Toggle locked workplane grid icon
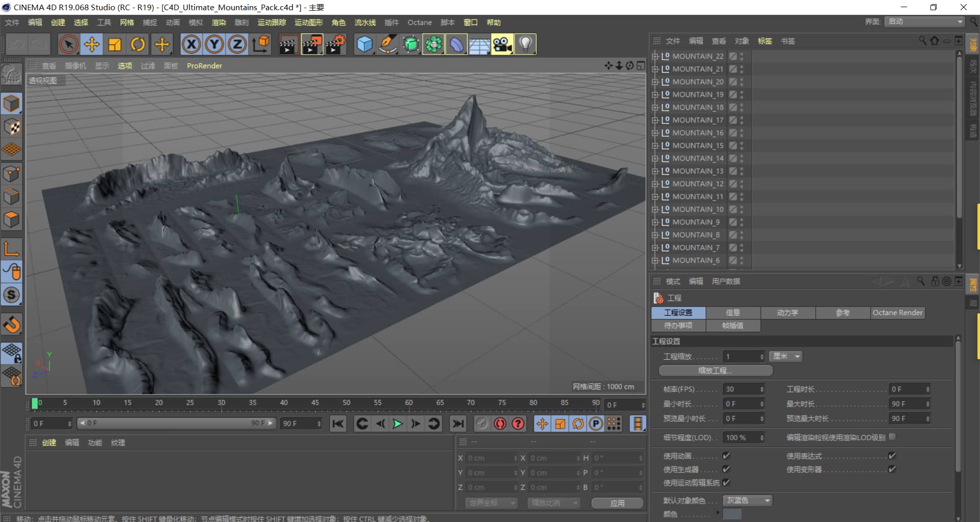The image size is (980, 522). tap(11, 353)
